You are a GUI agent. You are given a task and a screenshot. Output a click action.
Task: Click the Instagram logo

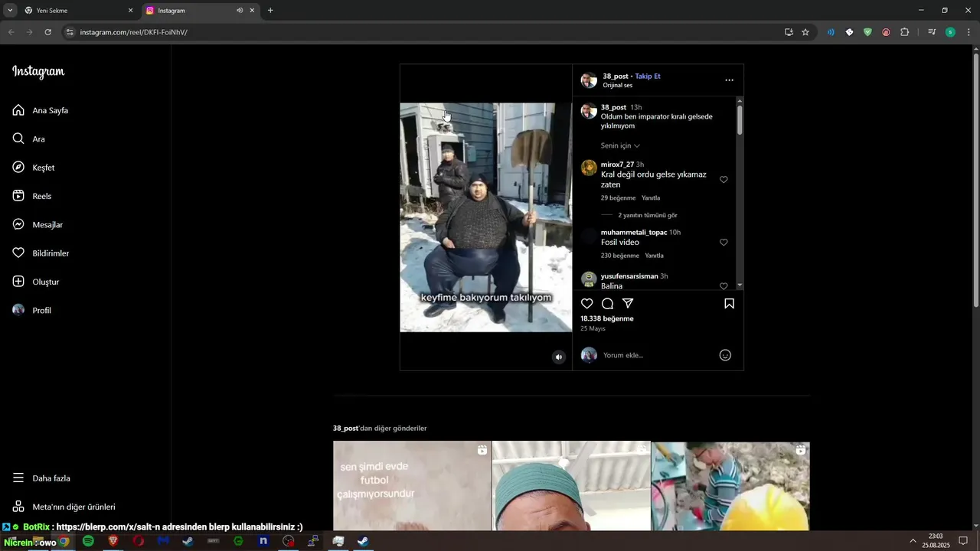[x=38, y=72]
